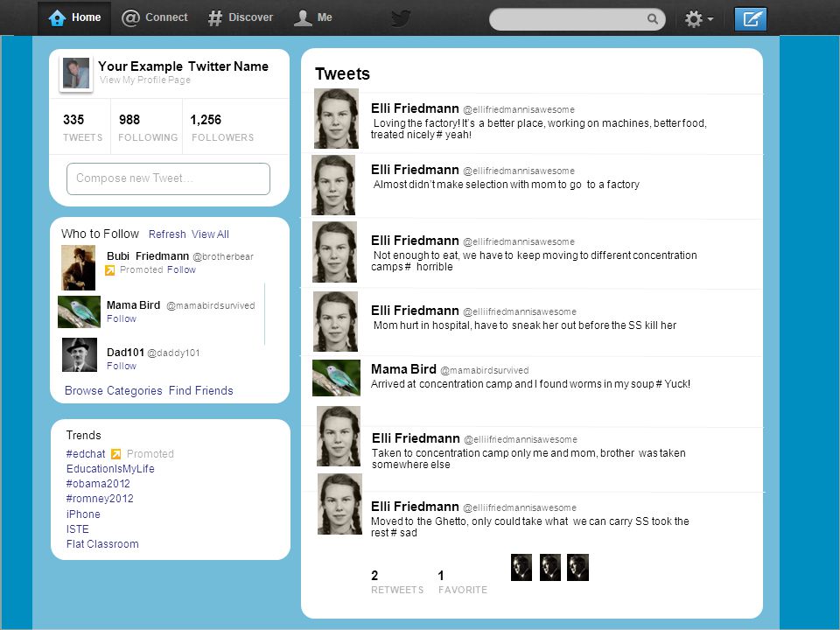Click the Me person silhouette icon
This screenshot has width=840, height=630.
pyautogui.click(x=303, y=17)
